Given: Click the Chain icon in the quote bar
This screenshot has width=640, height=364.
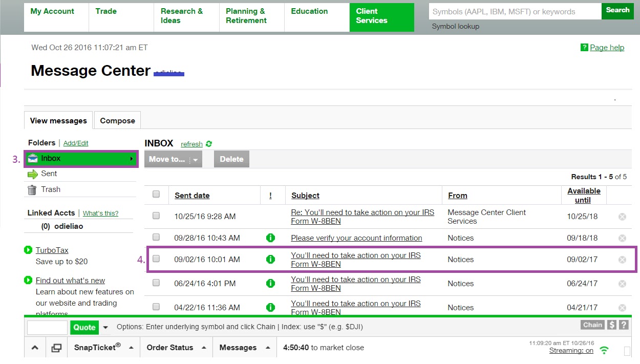Looking at the screenshot, I should pyautogui.click(x=592, y=325).
